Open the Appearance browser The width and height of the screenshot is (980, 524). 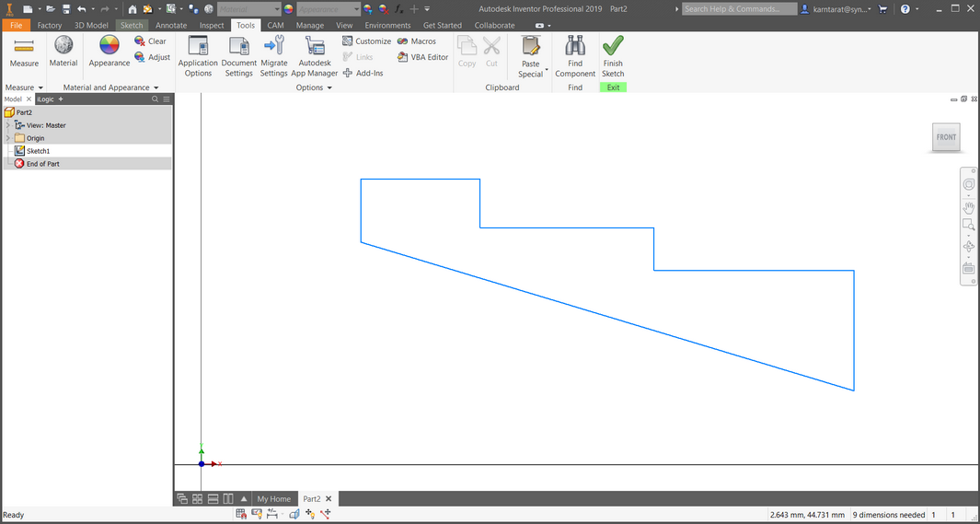[x=109, y=52]
